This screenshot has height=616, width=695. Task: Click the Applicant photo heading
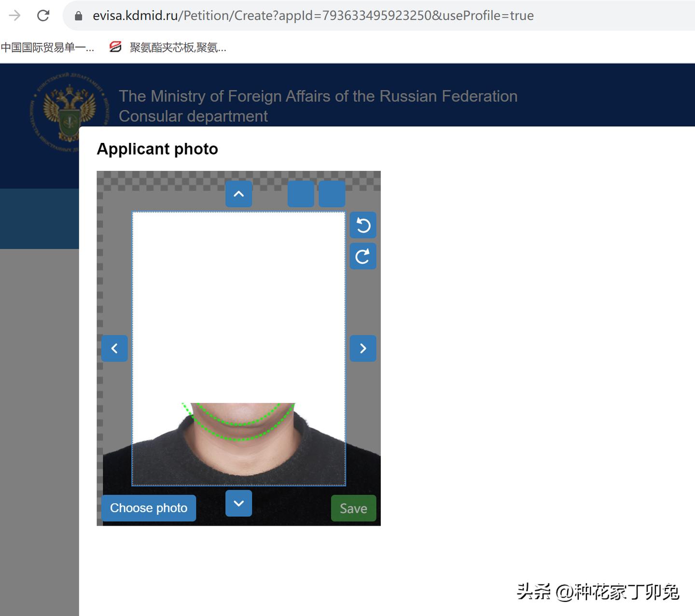[x=157, y=149]
